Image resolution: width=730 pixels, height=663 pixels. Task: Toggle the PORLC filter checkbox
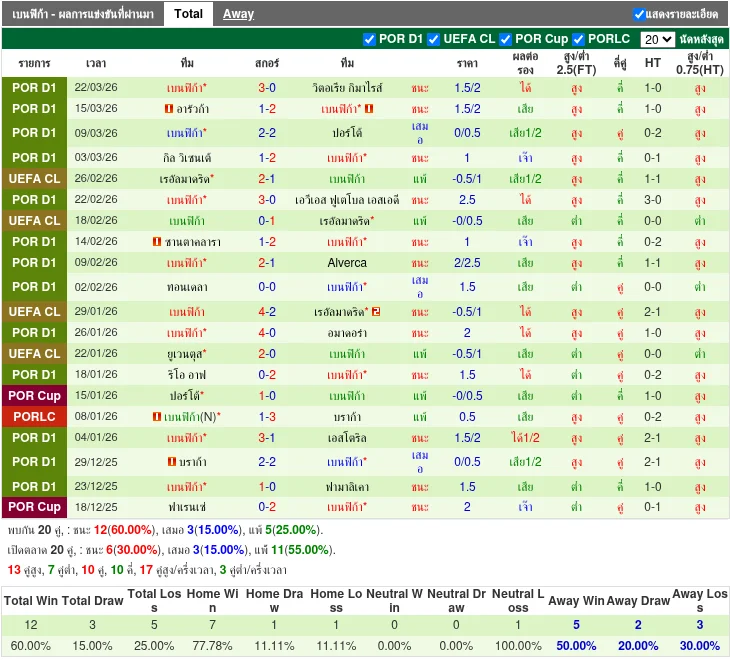coord(579,39)
